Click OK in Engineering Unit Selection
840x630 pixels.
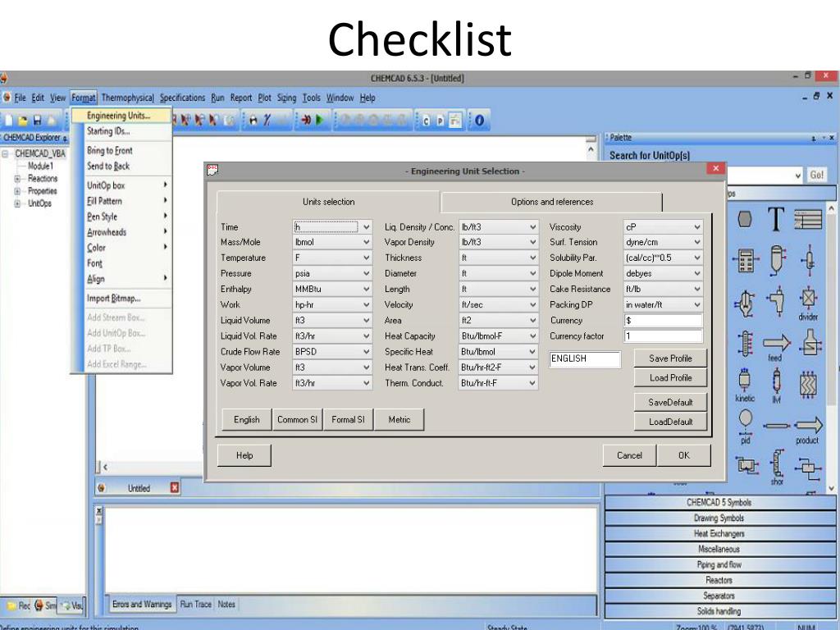point(684,455)
